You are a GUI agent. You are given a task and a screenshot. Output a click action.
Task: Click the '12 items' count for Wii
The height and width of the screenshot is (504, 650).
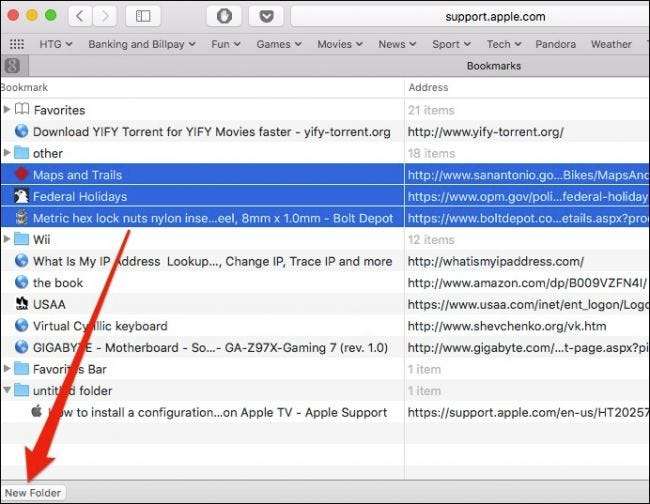431,239
